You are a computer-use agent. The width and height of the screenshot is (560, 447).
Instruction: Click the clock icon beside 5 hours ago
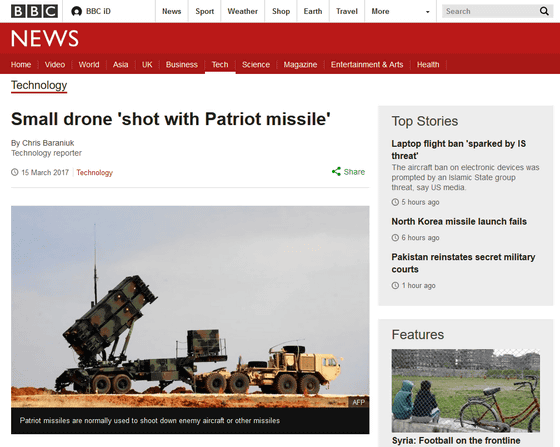(x=395, y=202)
